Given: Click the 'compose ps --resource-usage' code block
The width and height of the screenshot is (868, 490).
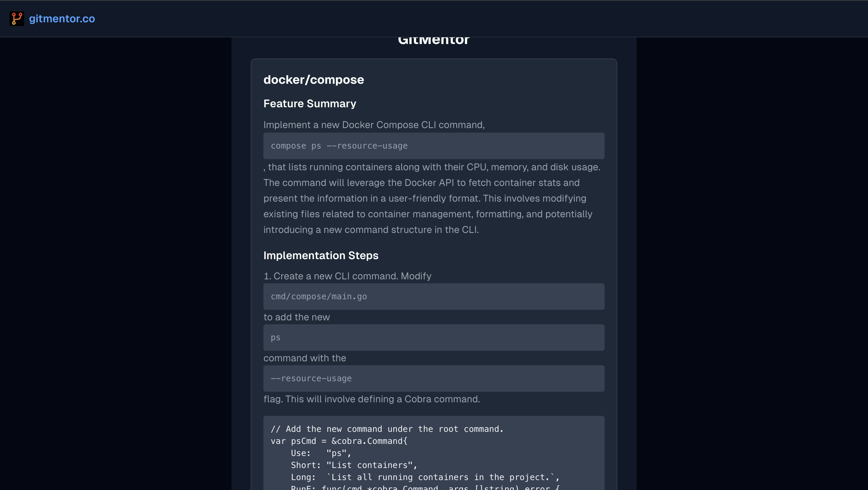Looking at the screenshot, I should click(339, 146).
